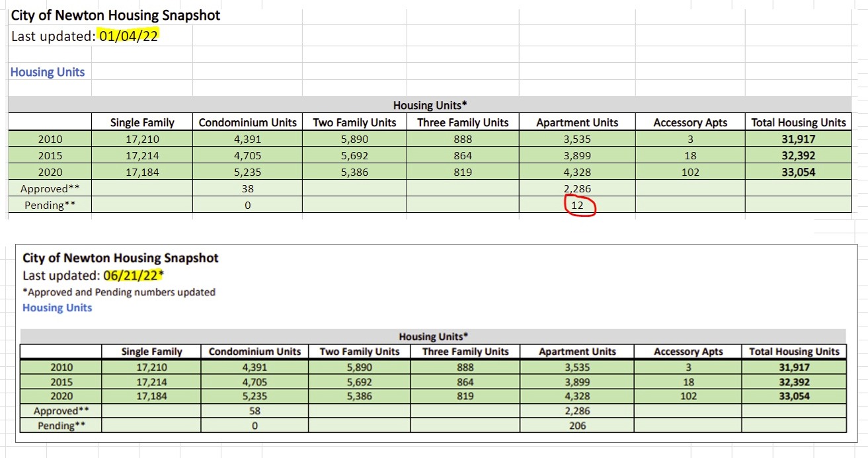Click the "Approved and Pending numbers updated" note
868x458 pixels.
119,292
